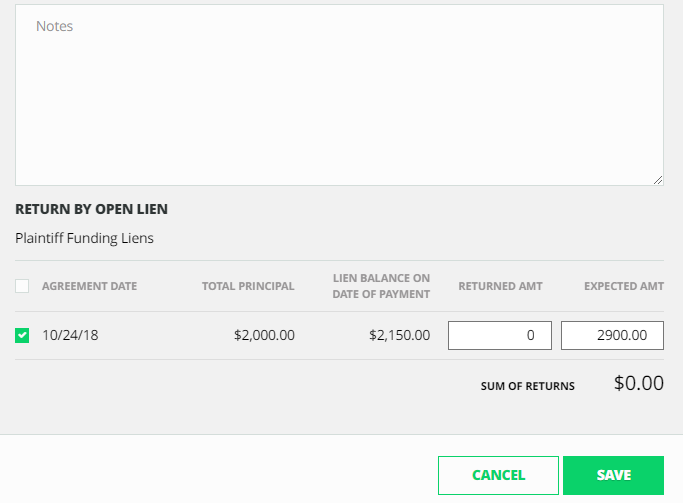683x503 pixels.
Task: Click inside the Notes text area
Action: (339, 95)
